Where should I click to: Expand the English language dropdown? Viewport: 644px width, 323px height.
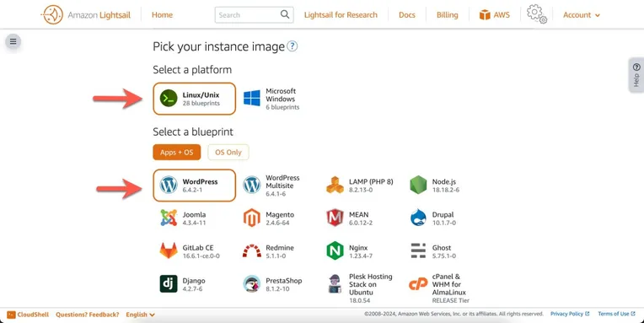tap(141, 315)
